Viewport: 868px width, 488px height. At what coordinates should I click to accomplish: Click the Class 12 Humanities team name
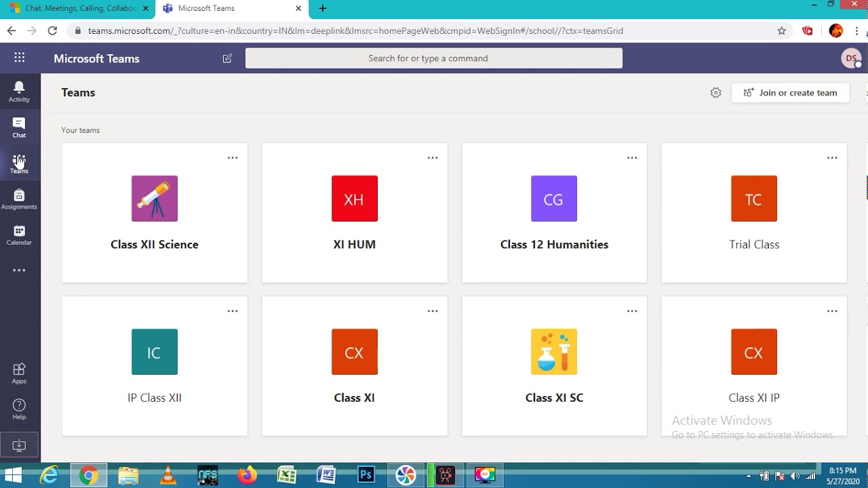(x=554, y=245)
